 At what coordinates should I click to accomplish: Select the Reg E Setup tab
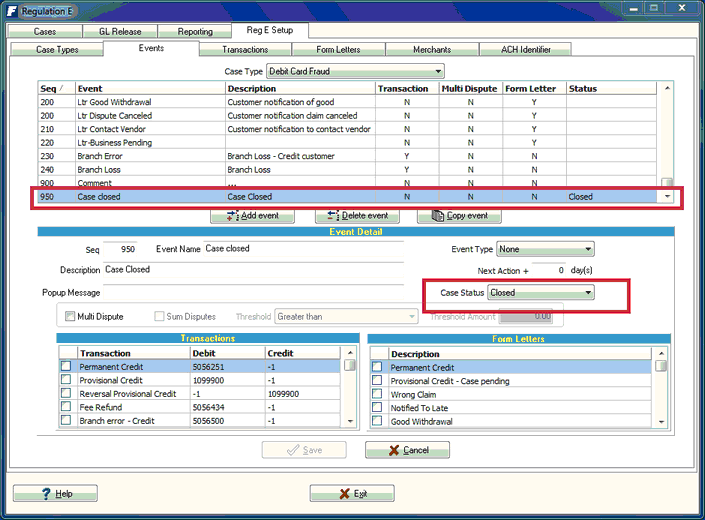point(270,30)
